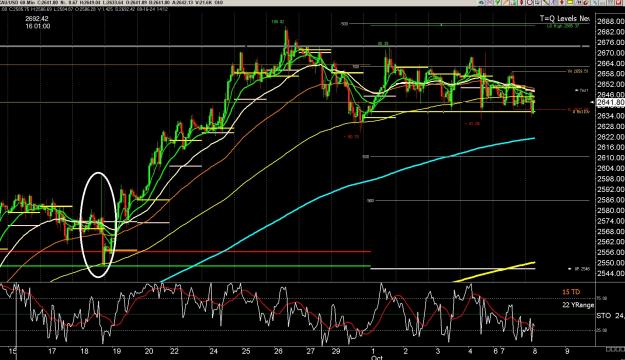The image size is (625, 360).
Task: Click date 19 on the time axis
Action: click(116, 351)
